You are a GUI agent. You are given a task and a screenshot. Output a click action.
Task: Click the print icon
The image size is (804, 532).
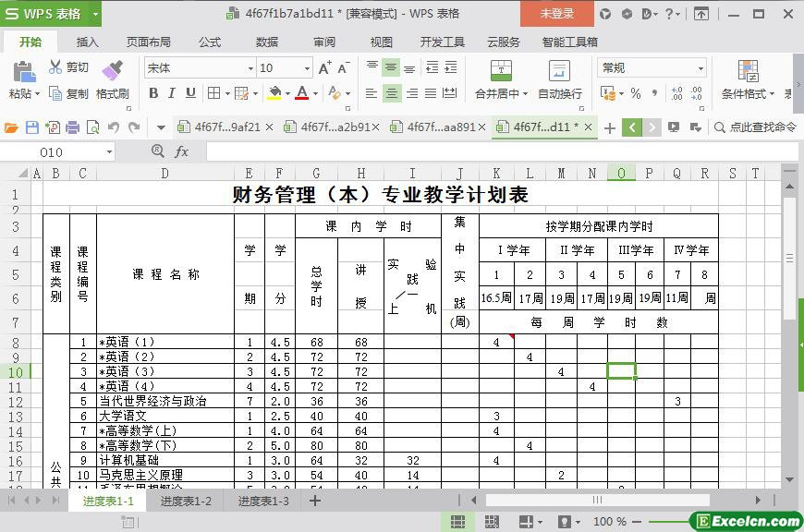73,127
